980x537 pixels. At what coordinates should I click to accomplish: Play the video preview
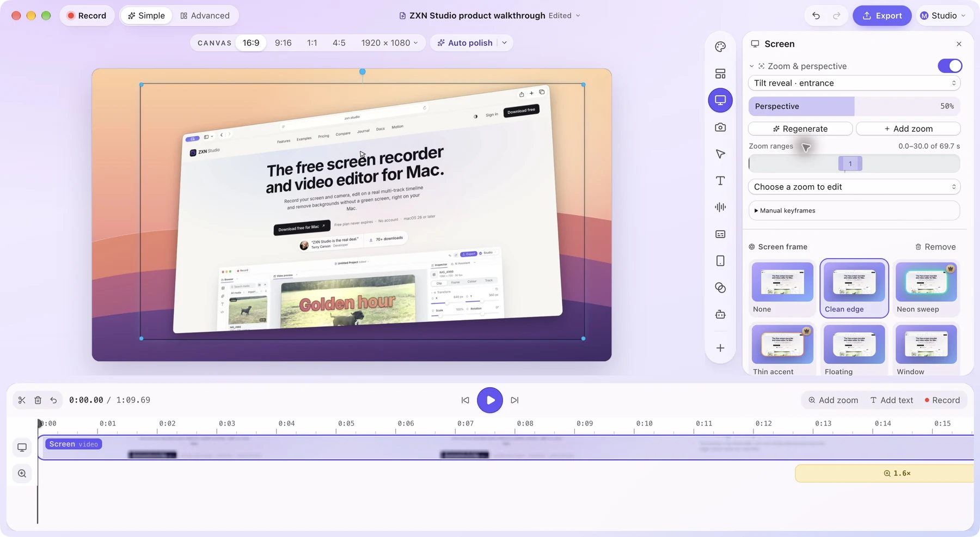(x=490, y=400)
